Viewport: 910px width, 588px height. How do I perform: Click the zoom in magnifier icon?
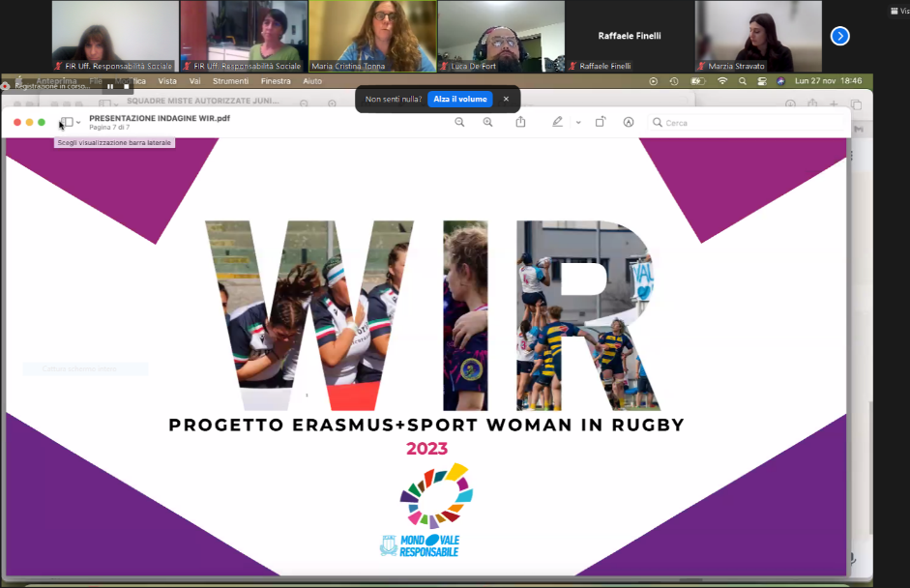coord(488,122)
